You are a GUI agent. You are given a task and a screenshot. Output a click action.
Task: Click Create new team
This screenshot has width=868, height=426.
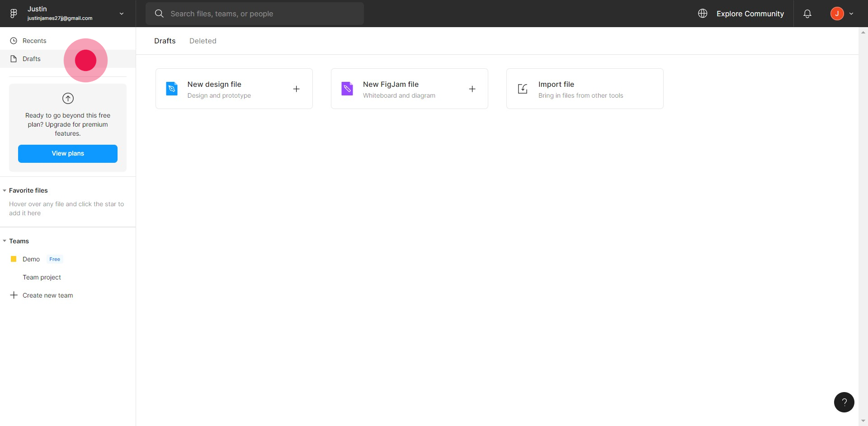coord(47,295)
